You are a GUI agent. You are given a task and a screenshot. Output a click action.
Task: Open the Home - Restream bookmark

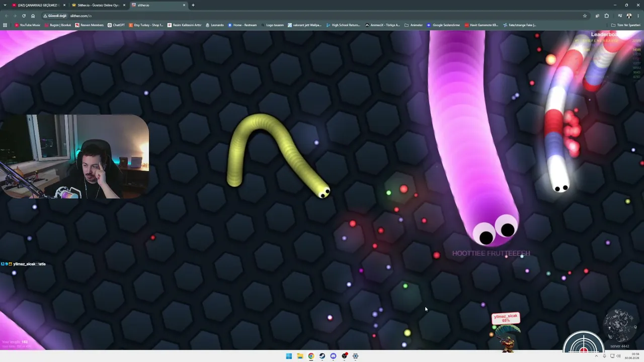pos(243,25)
